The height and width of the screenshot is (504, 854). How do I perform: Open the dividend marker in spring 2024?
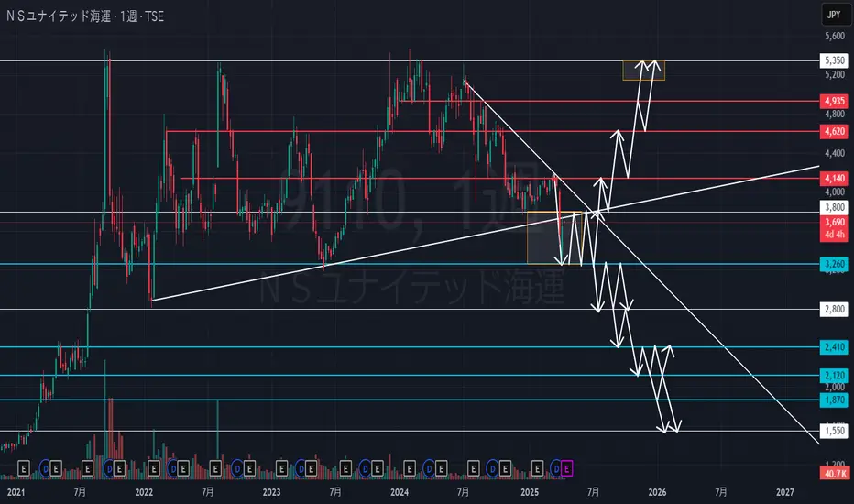[x=429, y=468]
